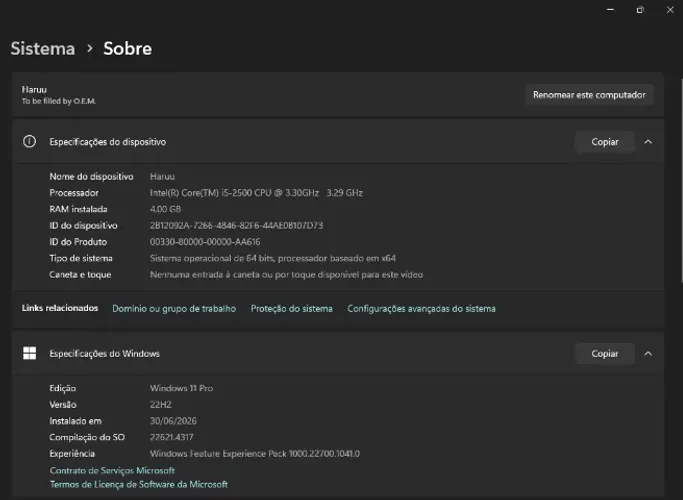Click the Compilação do SO label
Screen dimensions: 683x500
87,437
